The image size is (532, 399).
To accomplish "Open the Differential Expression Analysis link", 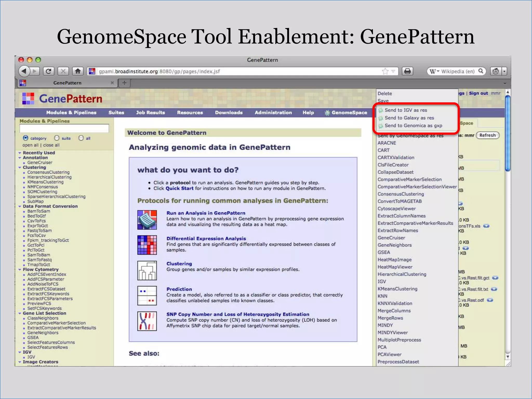I will [206, 238].
